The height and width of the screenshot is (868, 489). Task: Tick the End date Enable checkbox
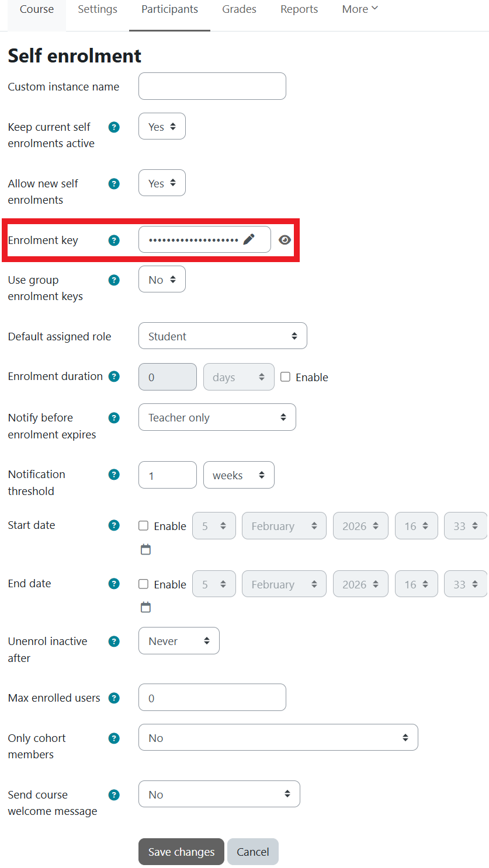coord(144,584)
